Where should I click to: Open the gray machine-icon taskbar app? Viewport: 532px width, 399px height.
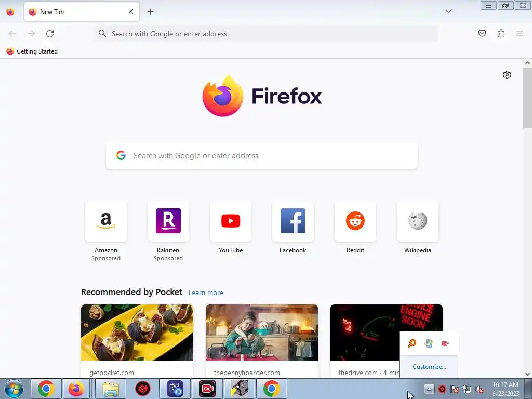pos(239,389)
